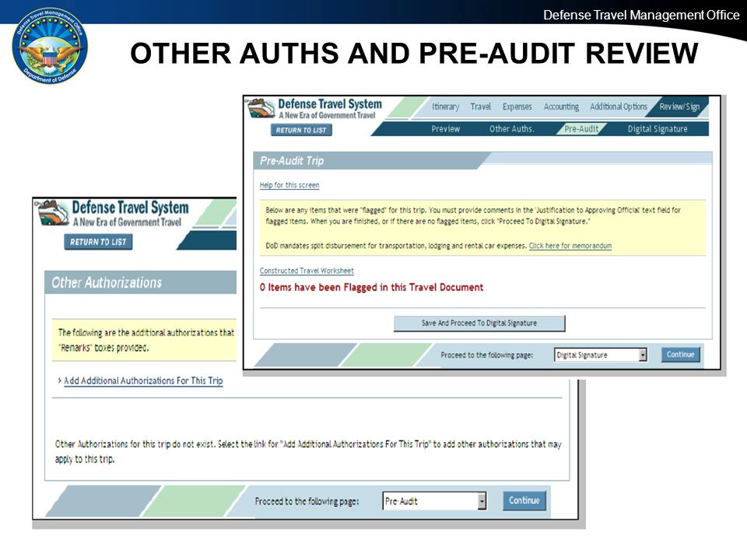This screenshot has width=747, height=560.
Task: Open Click here for memorandum link
Action: pyautogui.click(x=570, y=246)
